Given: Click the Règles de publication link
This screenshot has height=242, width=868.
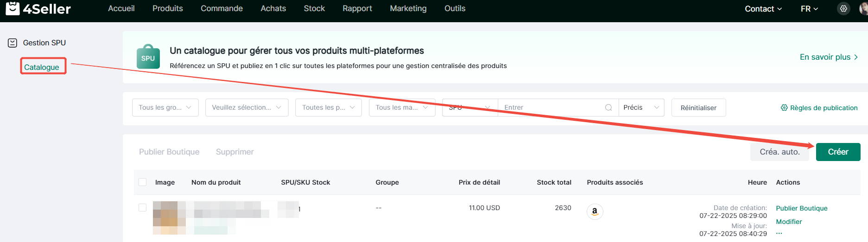Looking at the screenshot, I should (819, 108).
